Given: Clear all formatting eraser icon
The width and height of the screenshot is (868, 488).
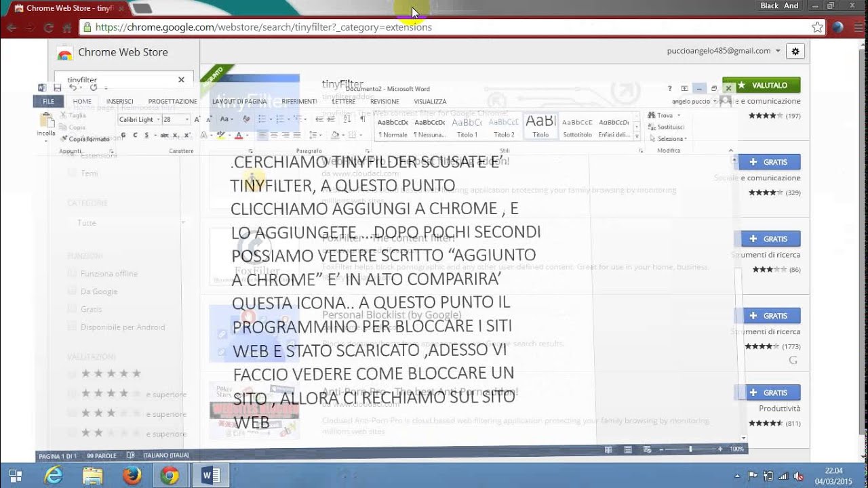Looking at the screenshot, I should [x=246, y=119].
